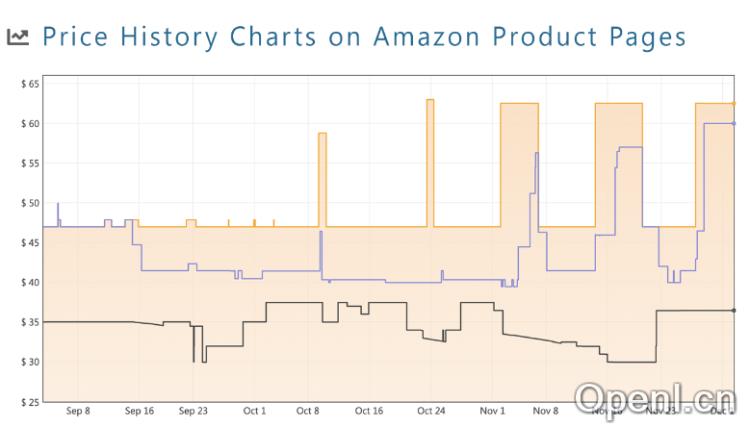Image resolution: width=750 pixels, height=427 pixels.
Task: Select the Nov 8 date label
Action: [x=546, y=410]
